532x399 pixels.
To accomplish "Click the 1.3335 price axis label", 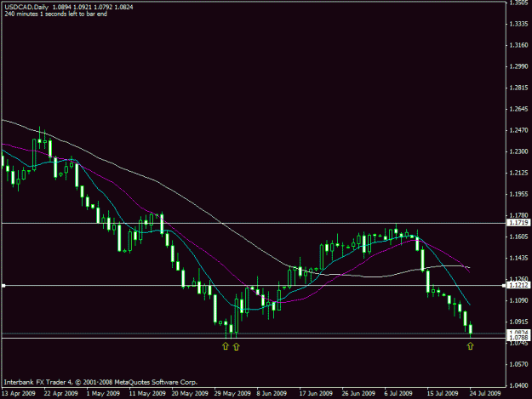I will point(519,24).
